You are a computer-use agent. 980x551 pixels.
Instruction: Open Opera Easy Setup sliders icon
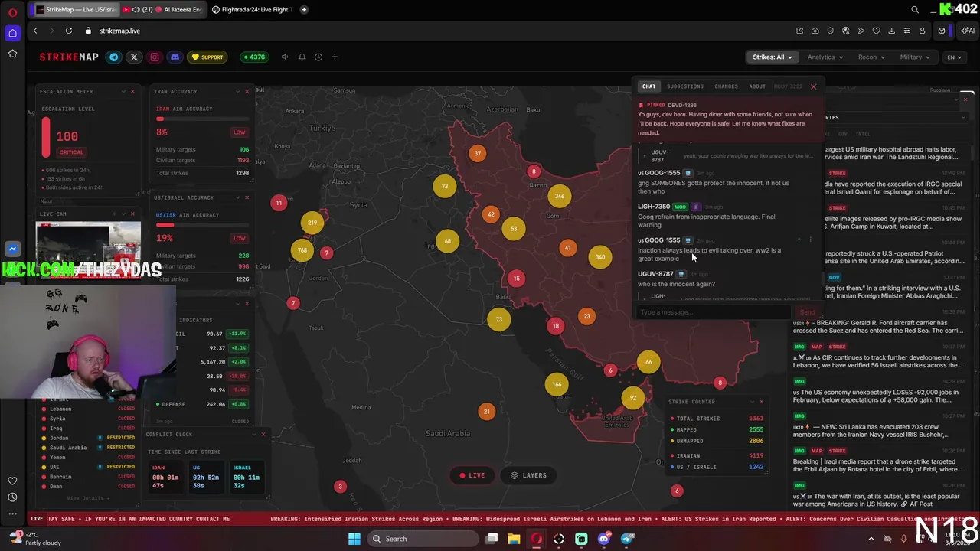pyautogui.click(x=906, y=31)
